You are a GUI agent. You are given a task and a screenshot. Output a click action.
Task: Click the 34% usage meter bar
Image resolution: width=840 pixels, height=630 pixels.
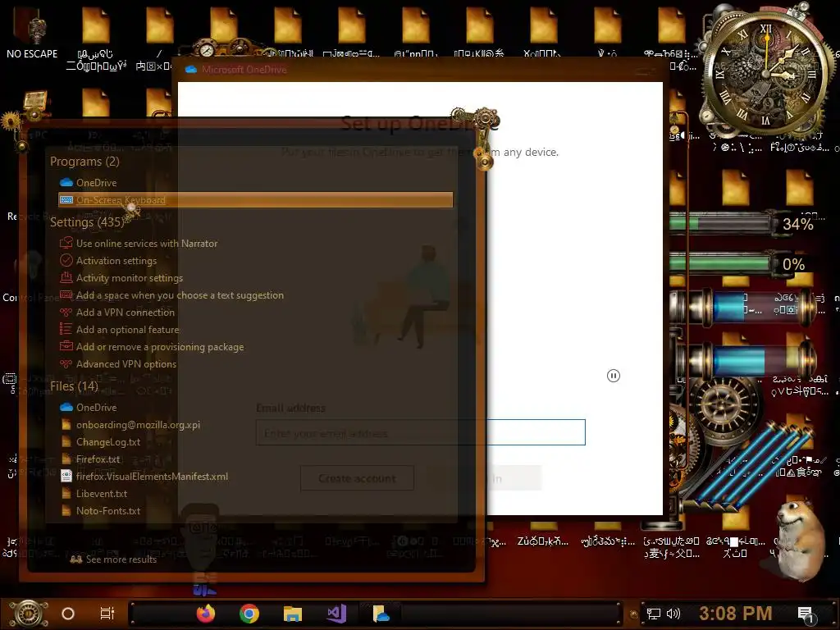click(720, 223)
